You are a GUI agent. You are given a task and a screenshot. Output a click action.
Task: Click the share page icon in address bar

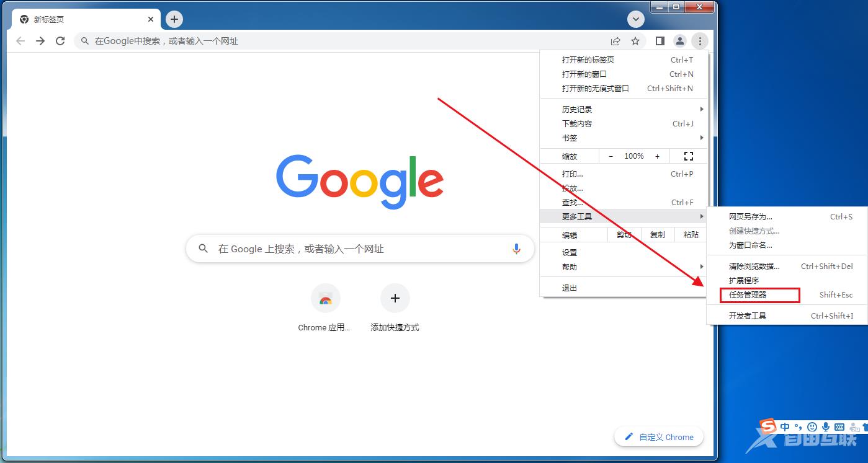click(x=615, y=41)
